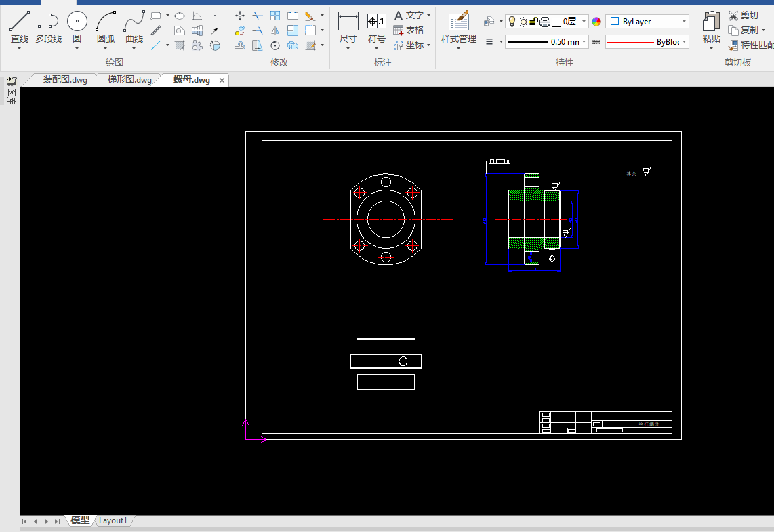
Task: Select the Move tool in 修改 panel
Action: coord(240,16)
